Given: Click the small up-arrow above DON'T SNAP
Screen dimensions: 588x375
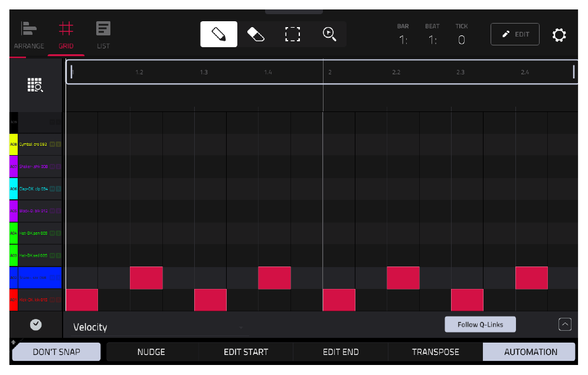Looking at the screenshot, I should click(13, 341).
